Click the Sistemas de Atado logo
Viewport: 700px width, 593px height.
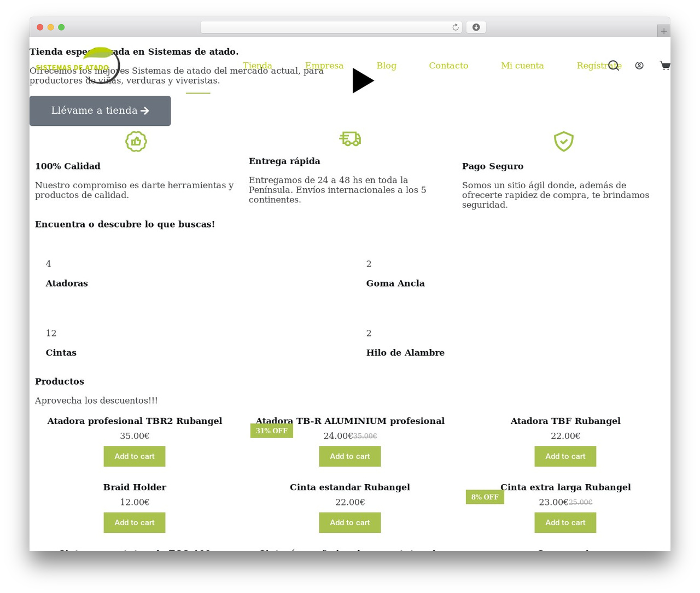[78, 66]
